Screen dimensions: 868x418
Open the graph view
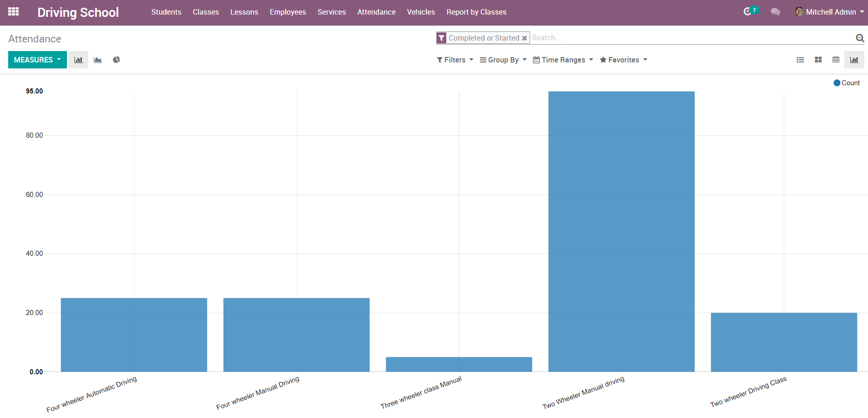click(x=854, y=60)
